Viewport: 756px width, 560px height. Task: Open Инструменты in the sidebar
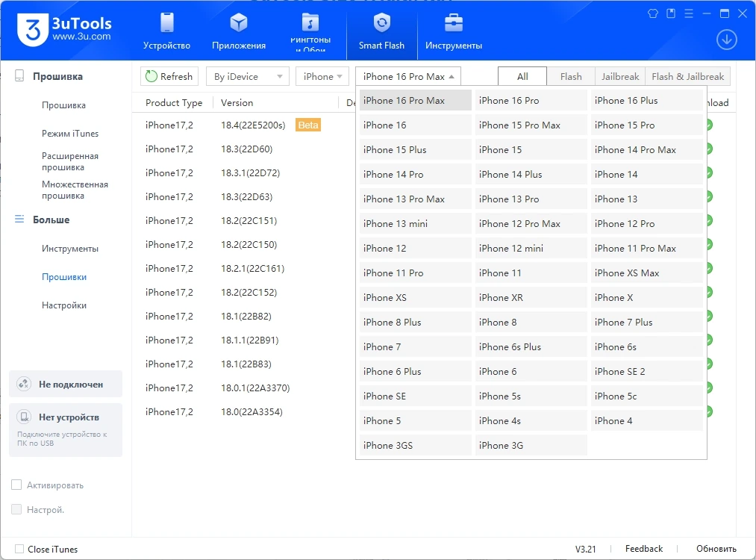point(70,249)
